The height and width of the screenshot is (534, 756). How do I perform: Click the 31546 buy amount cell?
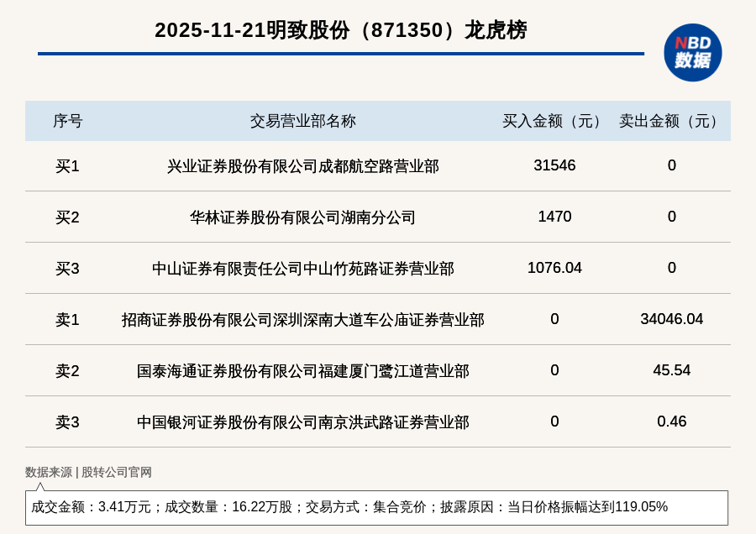tap(554, 165)
